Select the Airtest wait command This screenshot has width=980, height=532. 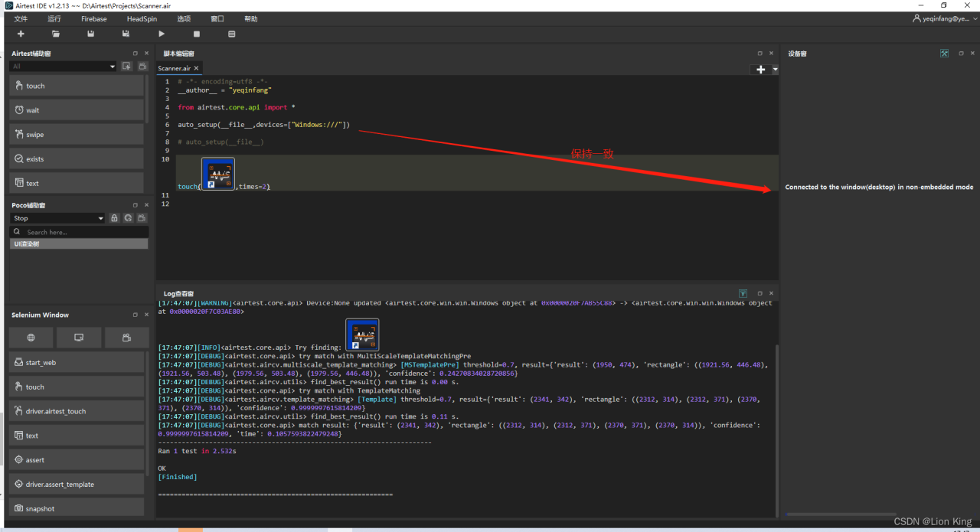77,110
